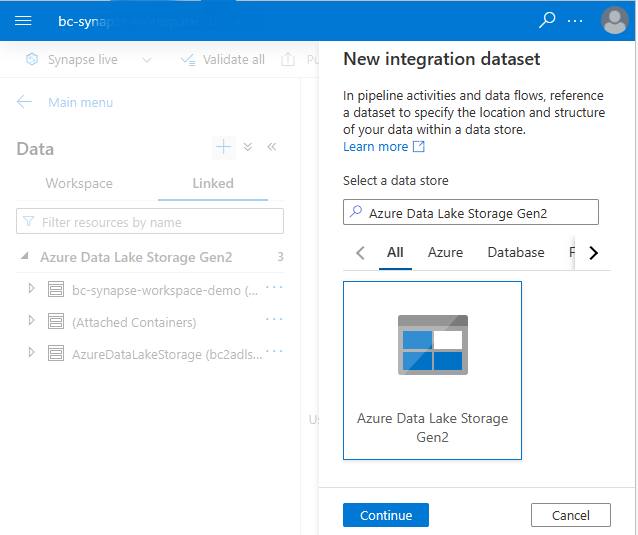This screenshot has height=535, width=638.
Task: Select the Database category tab
Action: pos(516,253)
